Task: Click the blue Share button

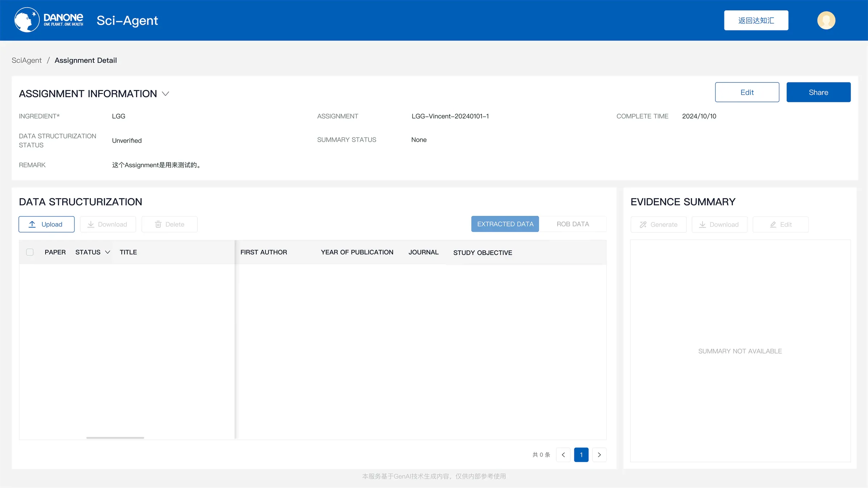Action: (818, 92)
